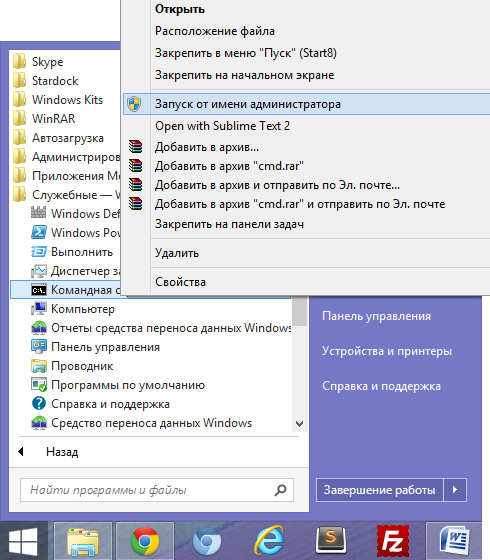Viewport: 490px width, 560px height.
Task: Select Запуск от имени администратора
Action: click(x=306, y=104)
